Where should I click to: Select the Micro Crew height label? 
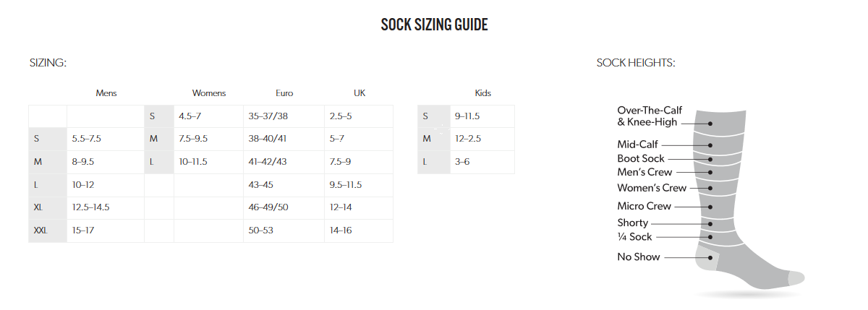tap(644, 206)
